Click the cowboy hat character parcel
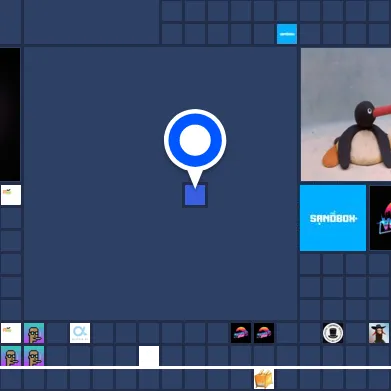The height and width of the screenshot is (391, 391). [379, 333]
